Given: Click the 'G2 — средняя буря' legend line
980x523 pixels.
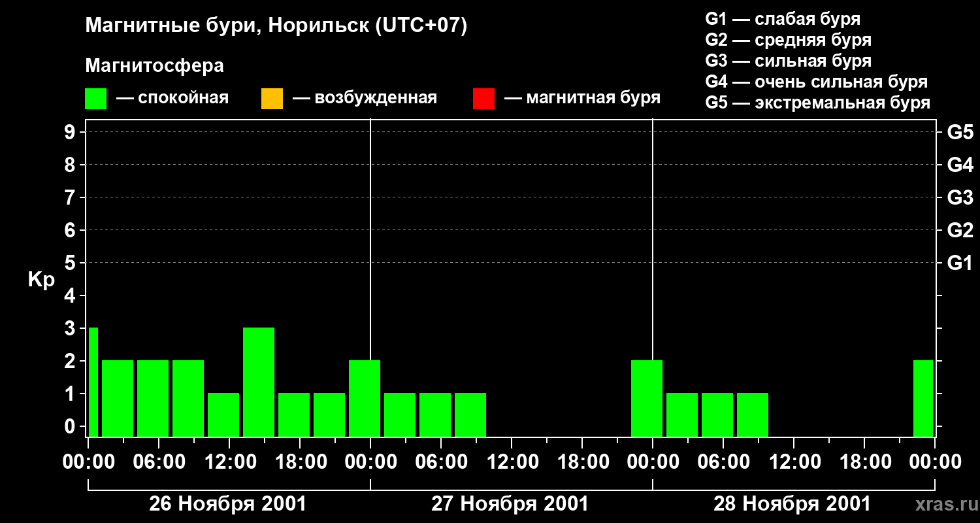Looking at the screenshot, I should 789,40.
